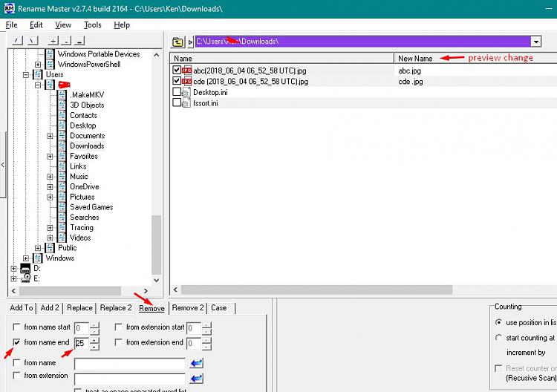This screenshot has height=392, width=557.
Task: Check the Desktop.ini checkbox
Action: pyautogui.click(x=177, y=91)
